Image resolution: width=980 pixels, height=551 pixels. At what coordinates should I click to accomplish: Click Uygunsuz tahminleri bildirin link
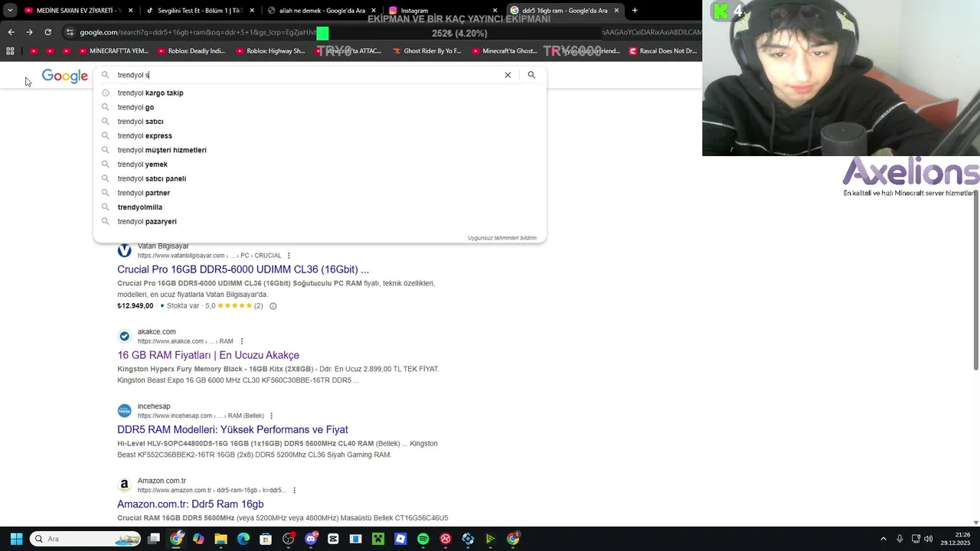click(x=502, y=238)
